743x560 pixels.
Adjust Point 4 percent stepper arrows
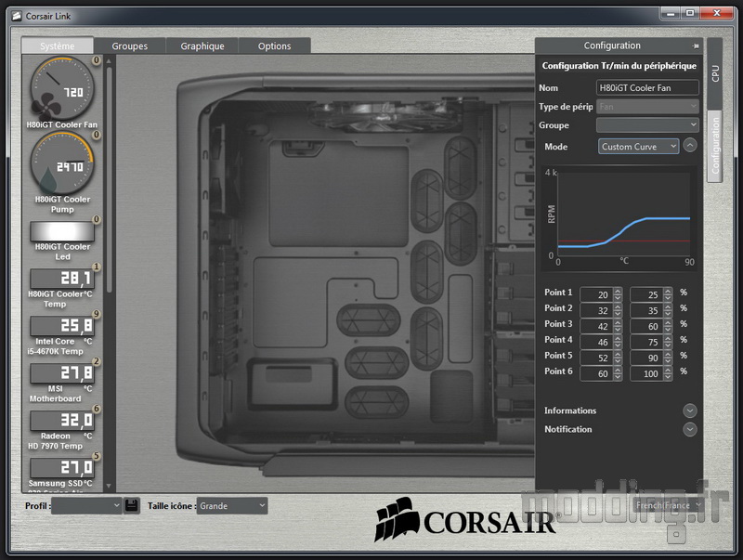pyautogui.click(x=668, y=342)
